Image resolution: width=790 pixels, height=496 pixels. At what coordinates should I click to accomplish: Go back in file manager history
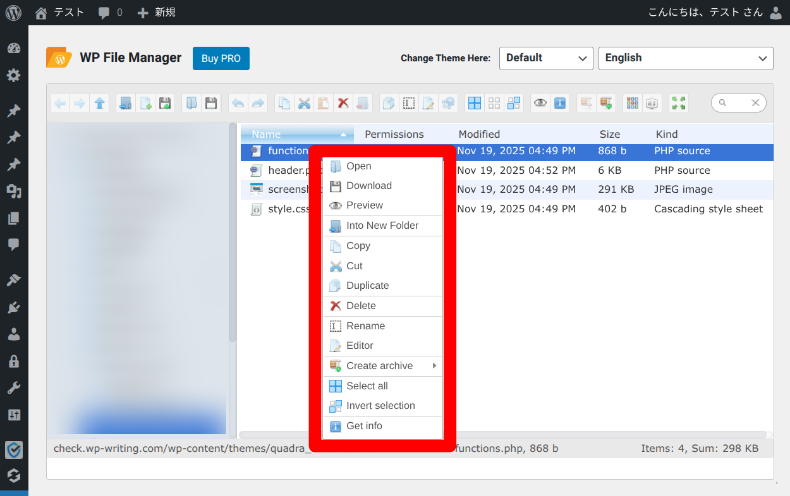point(60,104)
